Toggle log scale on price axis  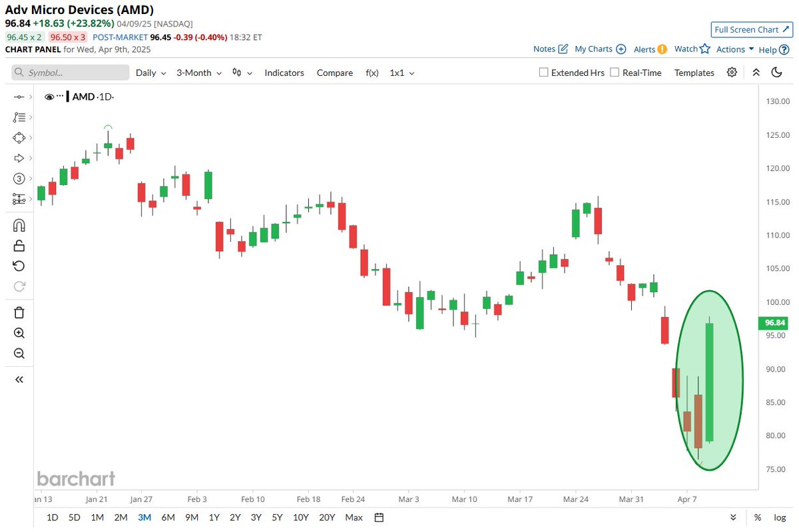[780, 517]
